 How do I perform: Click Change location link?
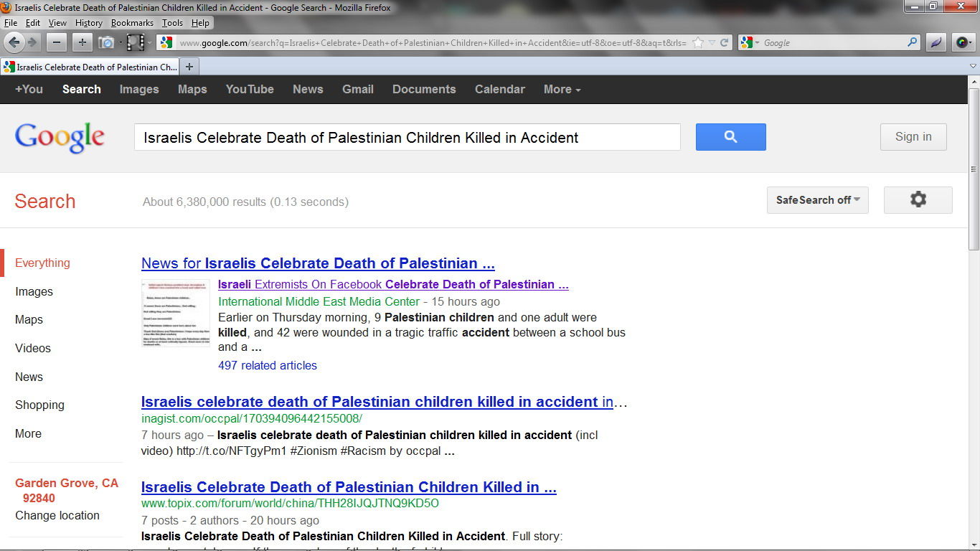(x=57, y=515)
